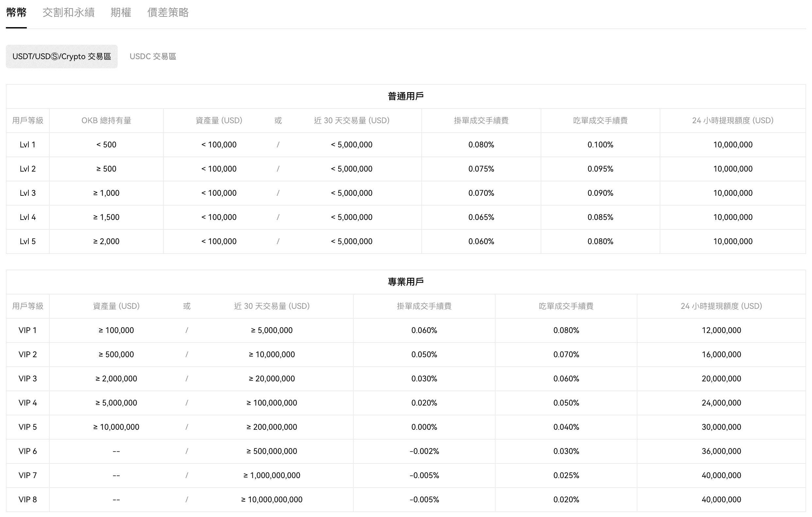Click the Lvl 2 maker fee 0.075%
Image resolution: width=812 pixels, height=517 pixels.
(481, 169)
